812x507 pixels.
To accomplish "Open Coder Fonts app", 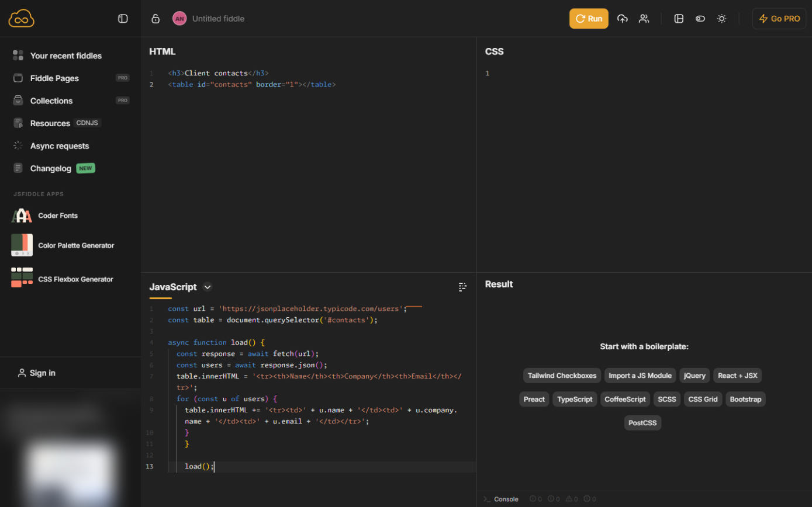I will click(x=44, y=216).
